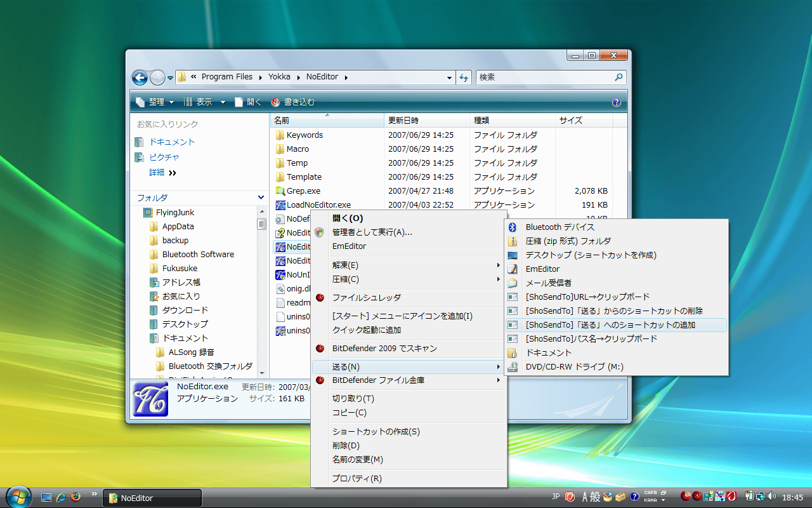Refresh the NoEditor folder view
Image resolution: width=812 pixels, height=508 pixels.
point(464,77)
